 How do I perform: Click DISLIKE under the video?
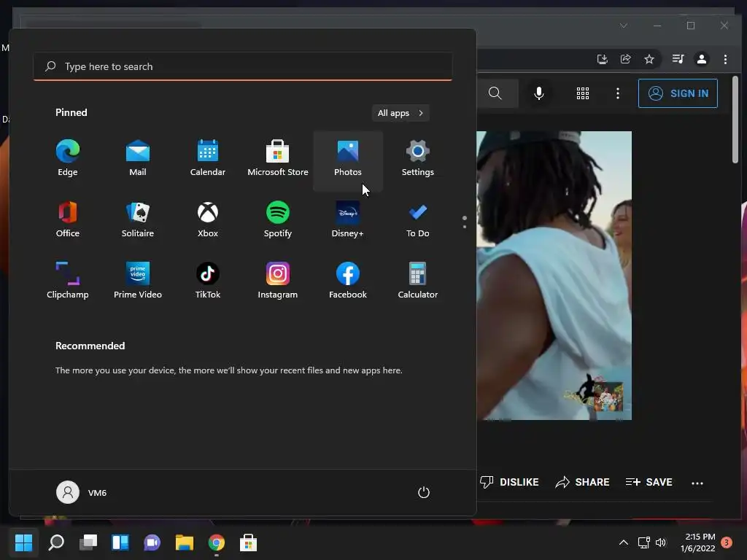point(509,482)
